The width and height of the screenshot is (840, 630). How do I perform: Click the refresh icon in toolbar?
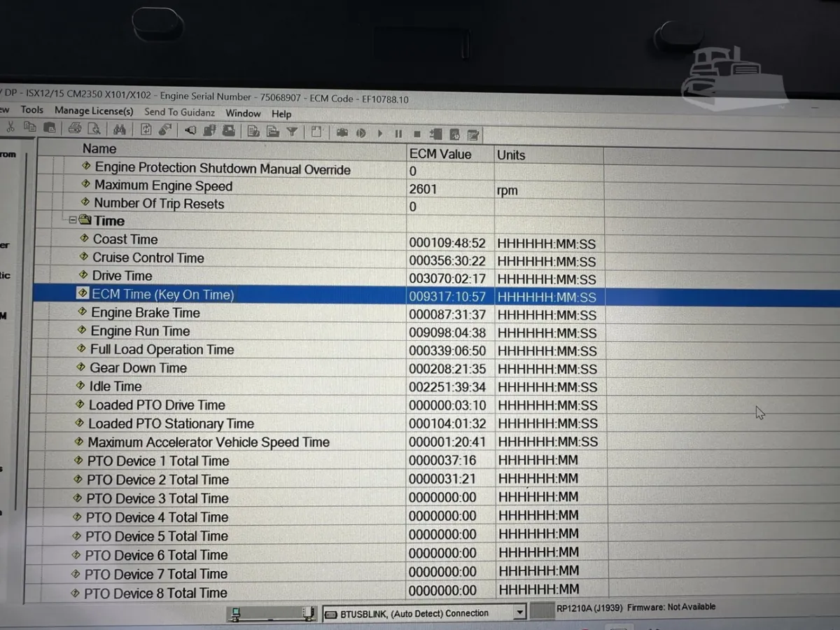coord(146,129)
